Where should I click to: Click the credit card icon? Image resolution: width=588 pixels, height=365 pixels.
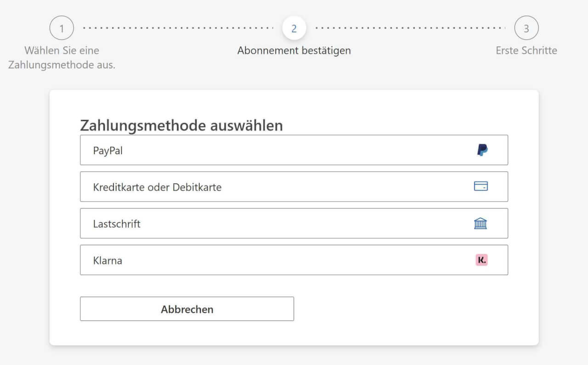point(481,186)
